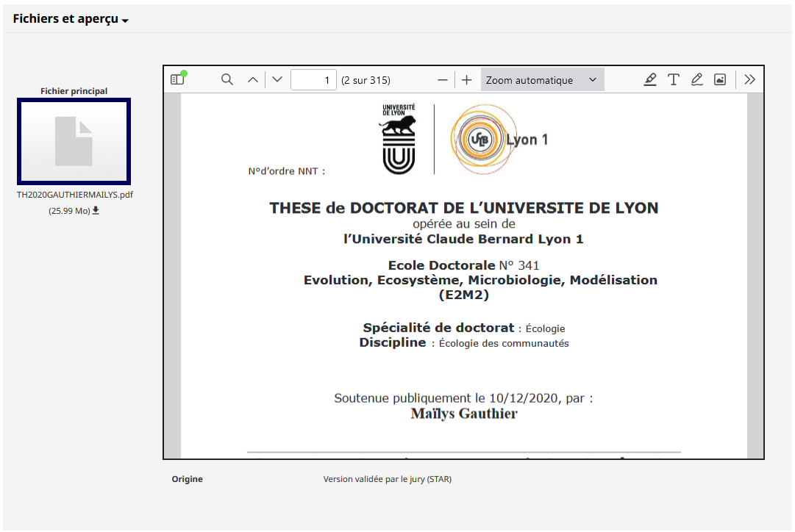Click the N°d'ordre NNT text
The height and width of the screenshot is (532, 795).
(x=287, y=171)
